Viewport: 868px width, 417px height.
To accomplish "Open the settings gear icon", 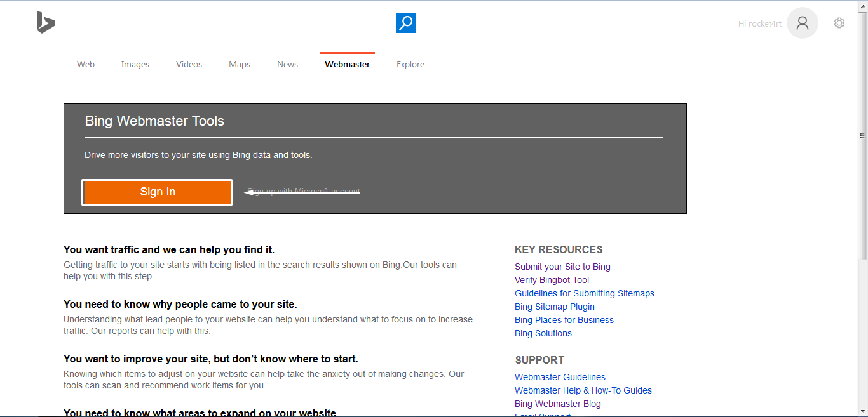I will [839, 23].
